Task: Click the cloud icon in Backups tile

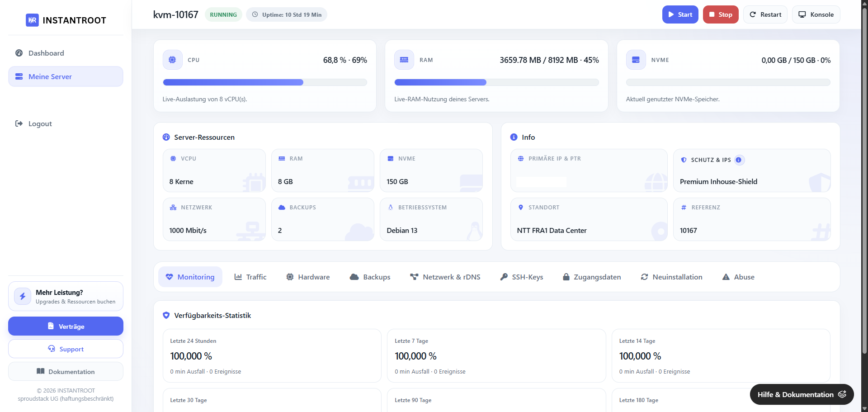Action: click(x=282, y=208)
